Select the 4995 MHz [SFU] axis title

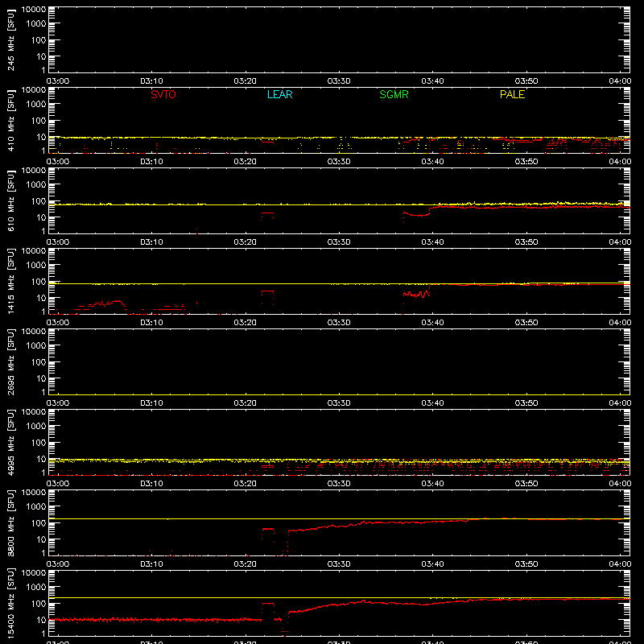pos(11,442)
